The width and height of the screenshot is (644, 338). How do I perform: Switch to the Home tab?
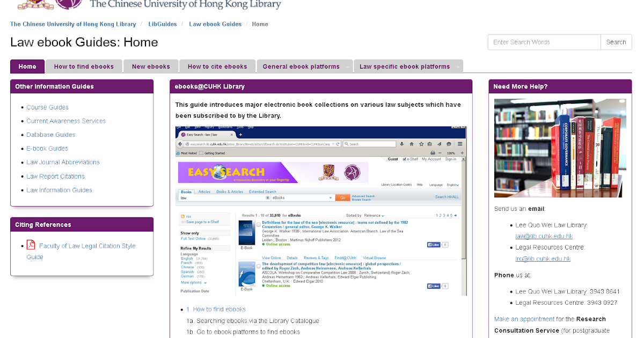click(27, 67)
